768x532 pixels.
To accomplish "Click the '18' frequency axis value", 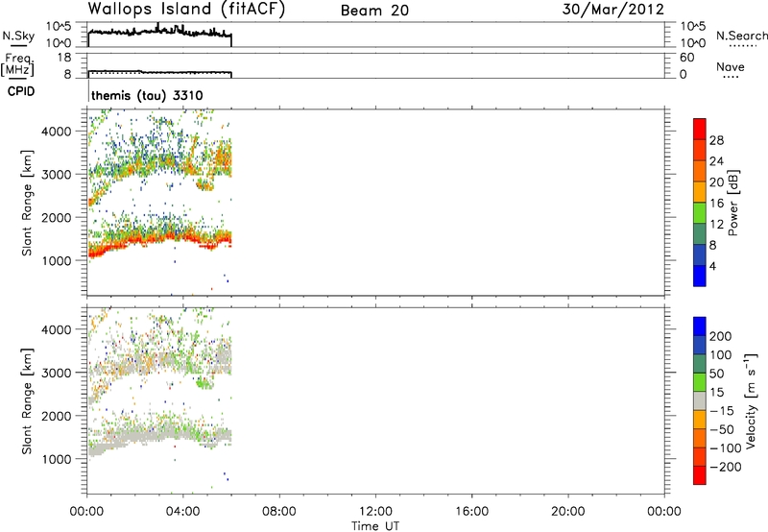I will coord(64,58).
